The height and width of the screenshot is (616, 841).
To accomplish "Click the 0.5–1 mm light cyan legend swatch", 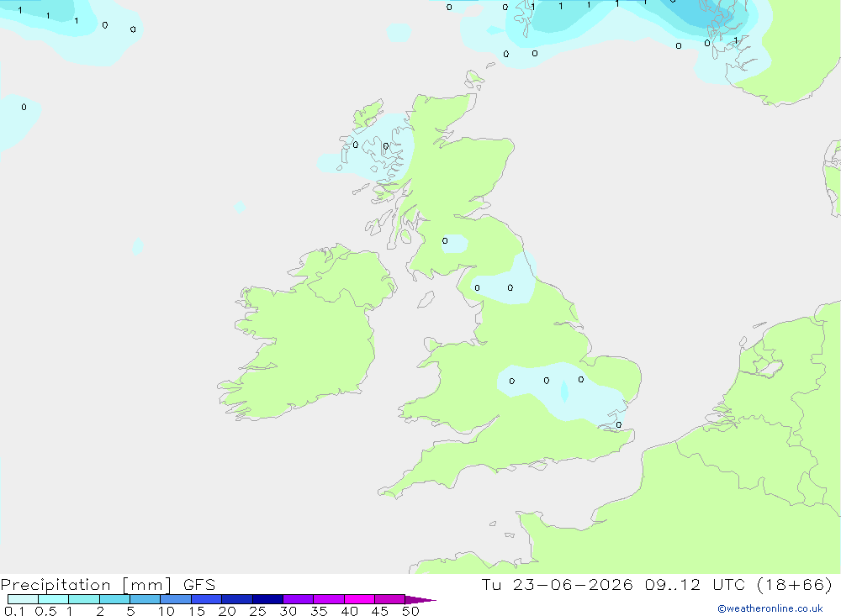I will point(54,599).
